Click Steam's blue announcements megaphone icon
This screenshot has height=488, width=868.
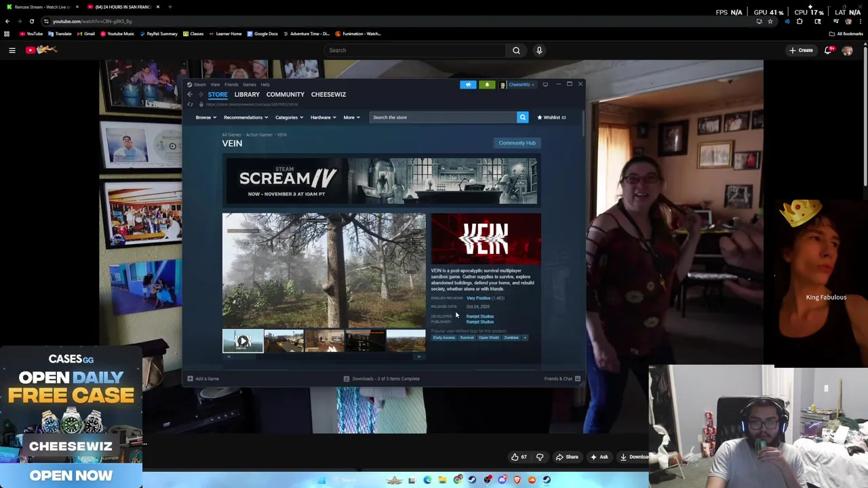(x=468, y=85)
